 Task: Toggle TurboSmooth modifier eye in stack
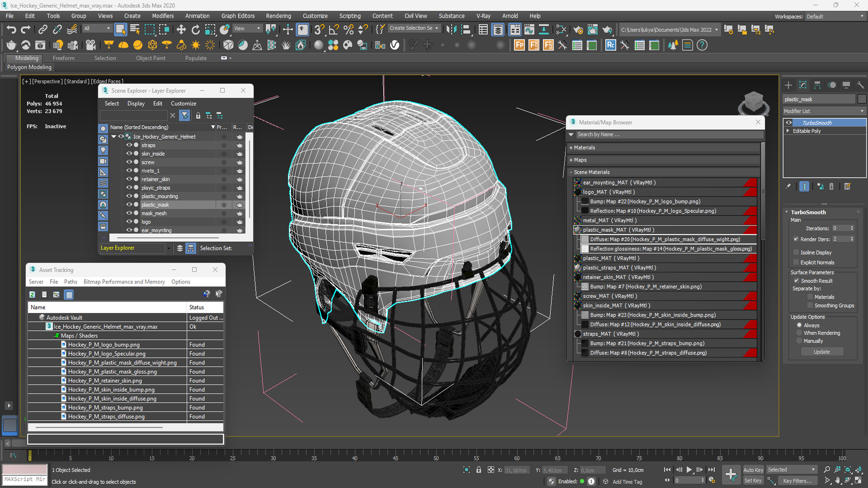tap(789, 123)
